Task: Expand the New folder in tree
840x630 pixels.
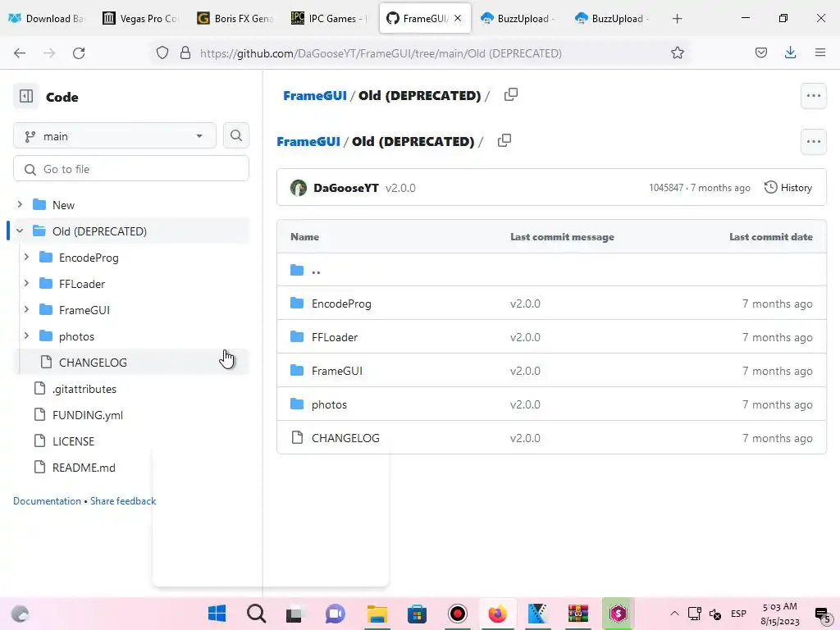Action: (20, 204)
